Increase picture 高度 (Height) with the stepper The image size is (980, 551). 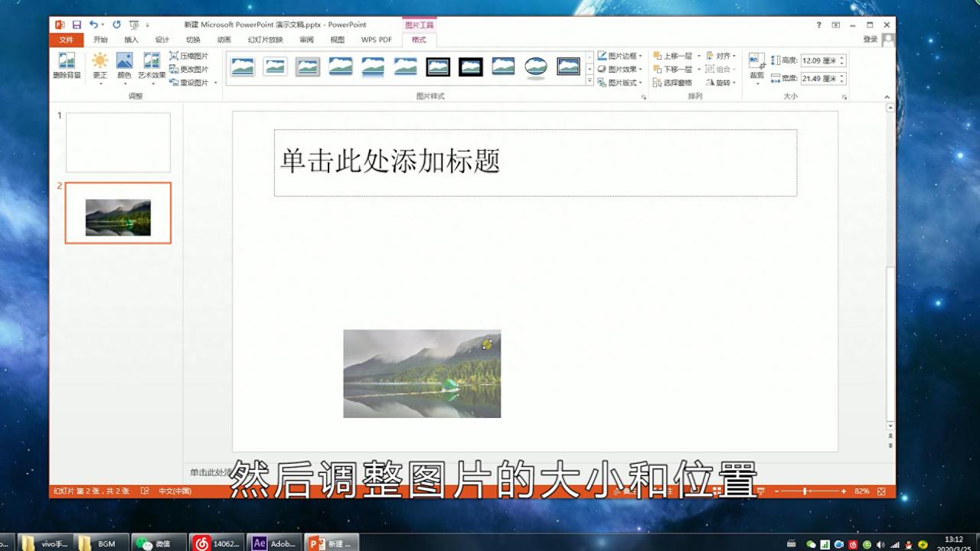841,55
